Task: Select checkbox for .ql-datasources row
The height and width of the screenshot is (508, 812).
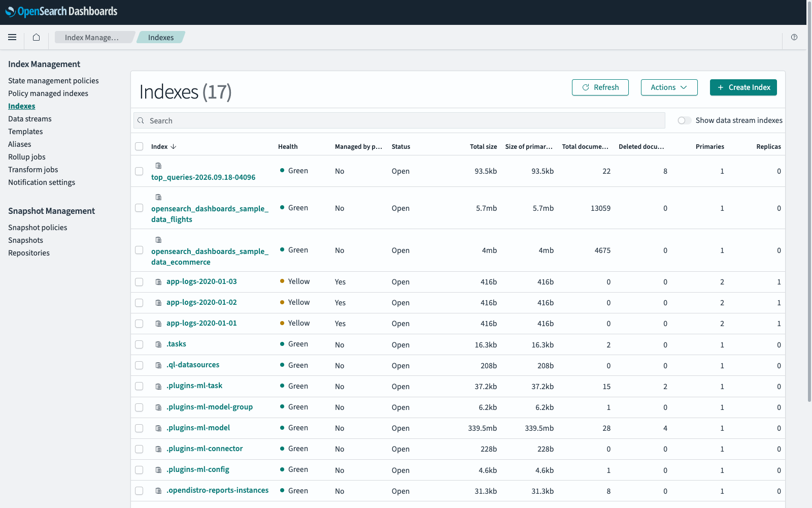Action: pos(139,365)
